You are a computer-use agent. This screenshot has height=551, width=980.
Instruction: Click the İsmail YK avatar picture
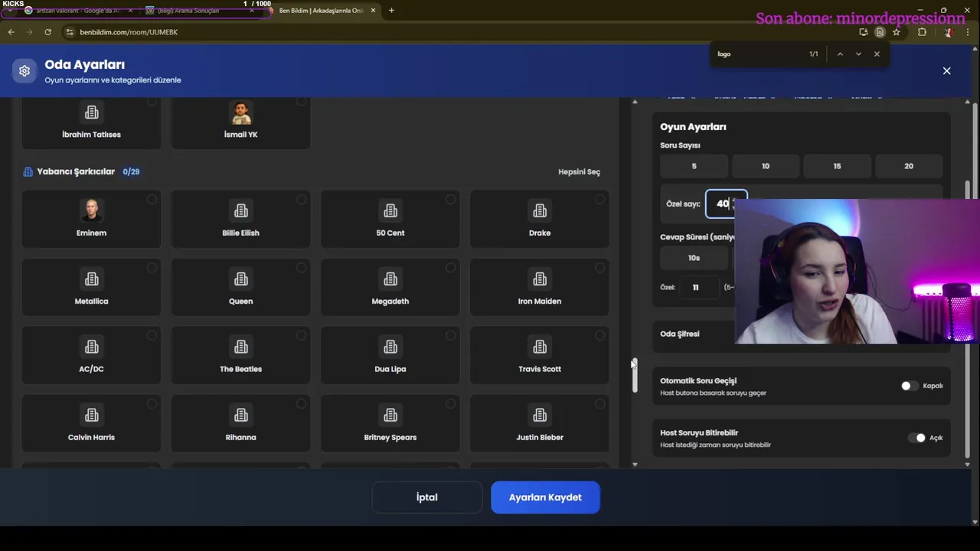[240, 112]
